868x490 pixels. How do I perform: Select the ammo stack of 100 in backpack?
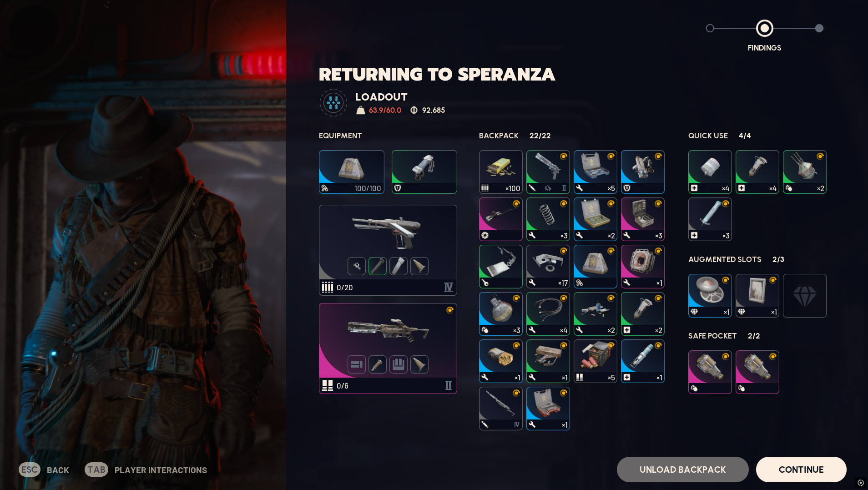(500, 172)
